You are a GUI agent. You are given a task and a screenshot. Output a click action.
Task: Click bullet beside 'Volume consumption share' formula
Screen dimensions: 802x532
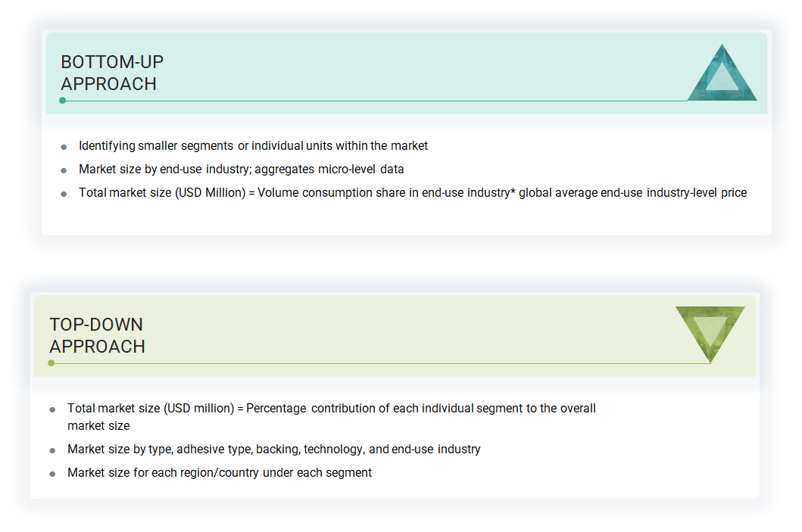[x=64, y=194]
